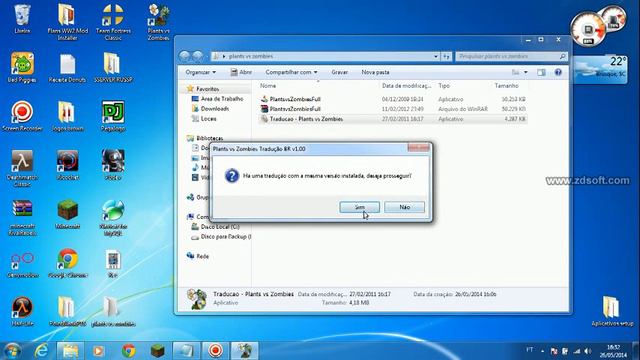Select Downloads in navigation pane
640x360 pixels.
click(215, 109)
